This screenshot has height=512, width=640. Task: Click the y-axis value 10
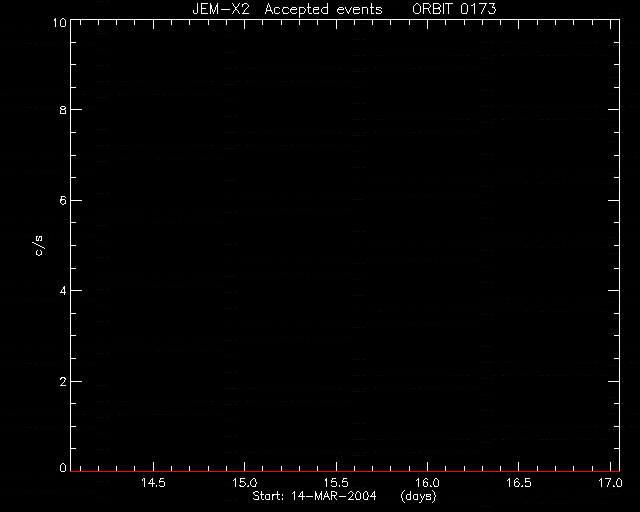pos(60,22)
